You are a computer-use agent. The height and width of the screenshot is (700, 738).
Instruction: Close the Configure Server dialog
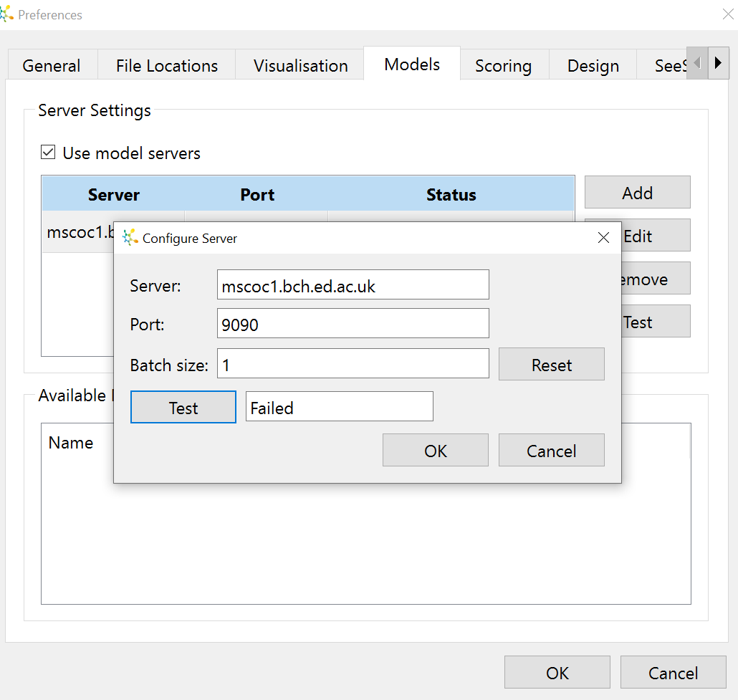(603, 238)
